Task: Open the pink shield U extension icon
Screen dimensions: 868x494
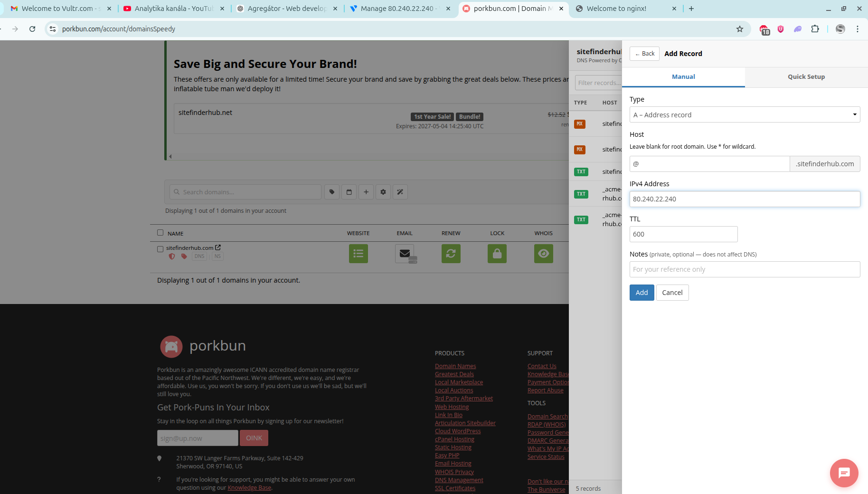Action: 781,29
